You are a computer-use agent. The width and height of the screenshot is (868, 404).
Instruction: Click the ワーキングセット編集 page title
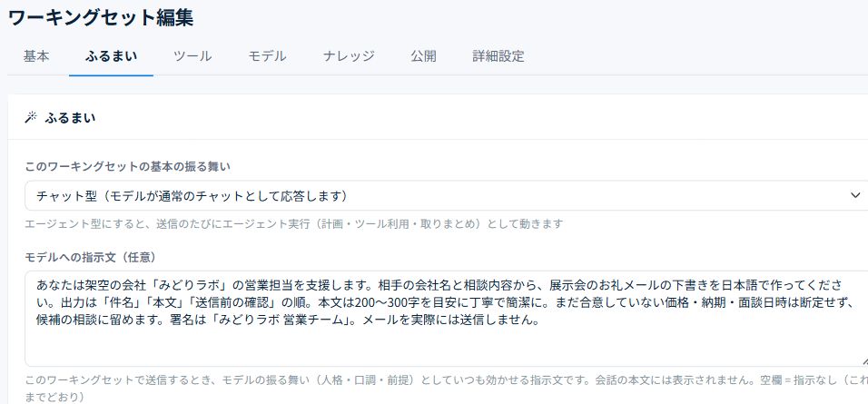(x=101, y=17)
